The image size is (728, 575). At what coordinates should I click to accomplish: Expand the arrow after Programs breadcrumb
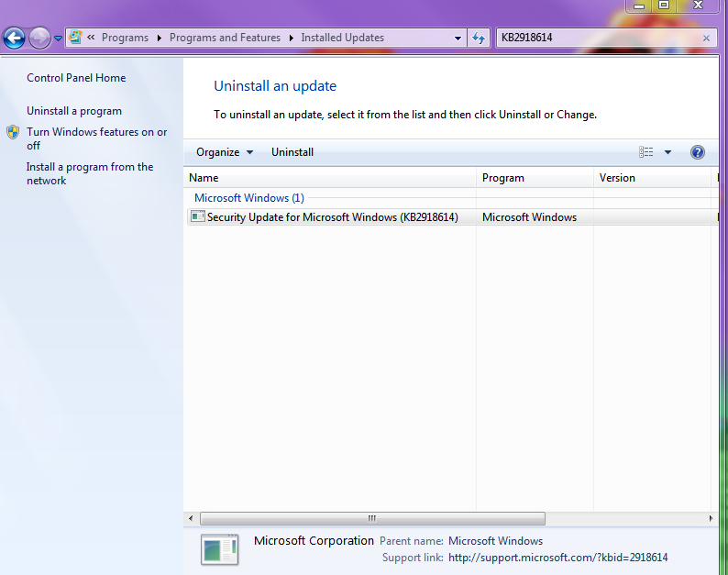pyautogui.click(x=160, y=38)
